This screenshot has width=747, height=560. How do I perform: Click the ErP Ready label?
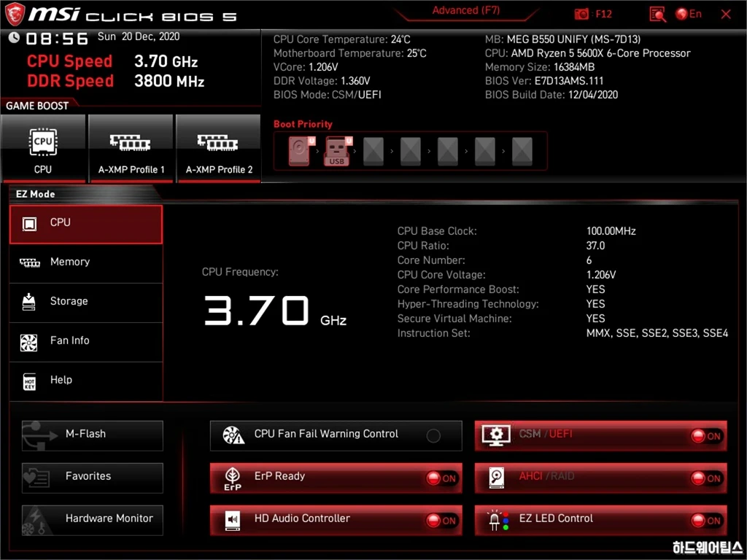coord(279,475)
